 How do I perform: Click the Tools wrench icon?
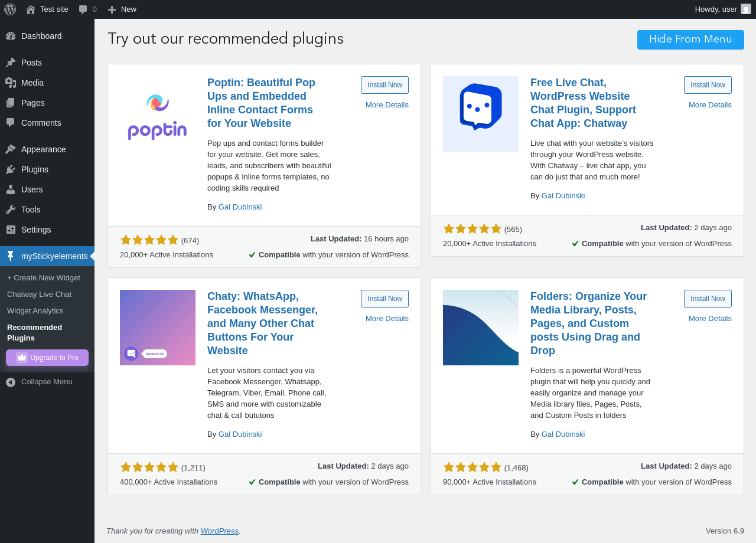point(11,210)
